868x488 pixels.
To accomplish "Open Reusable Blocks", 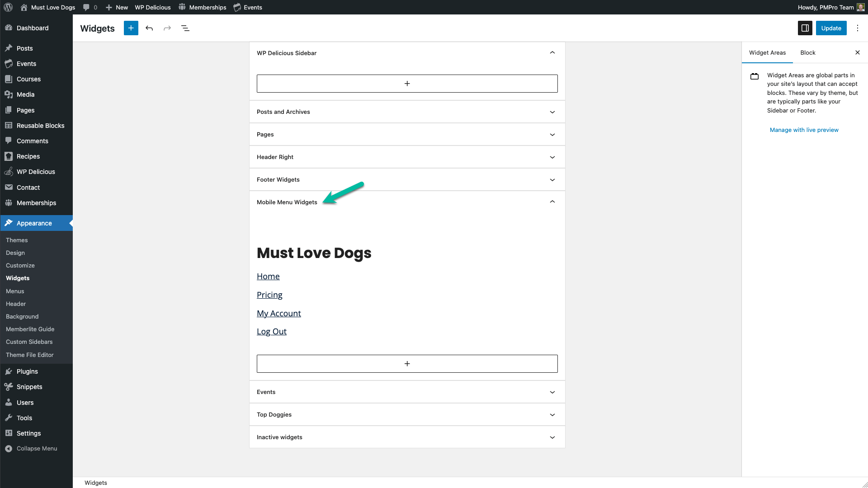I will 36,126.
